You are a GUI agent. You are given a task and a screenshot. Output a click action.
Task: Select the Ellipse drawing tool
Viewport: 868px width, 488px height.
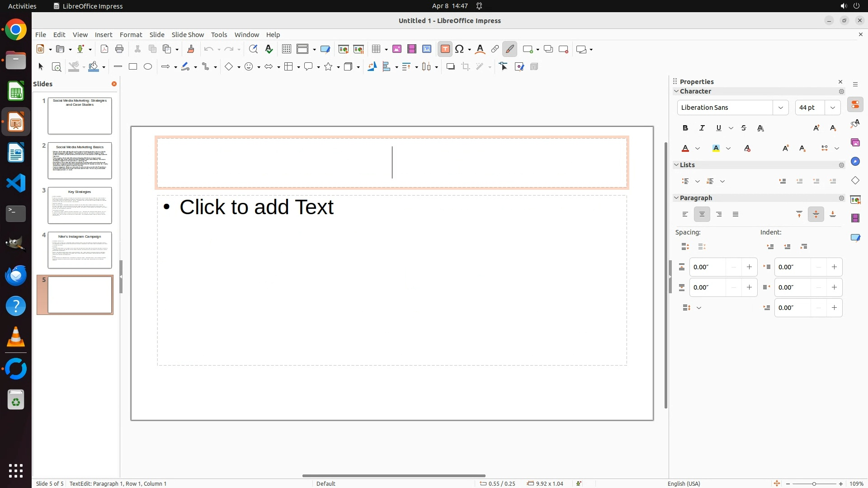pos(148,67)
